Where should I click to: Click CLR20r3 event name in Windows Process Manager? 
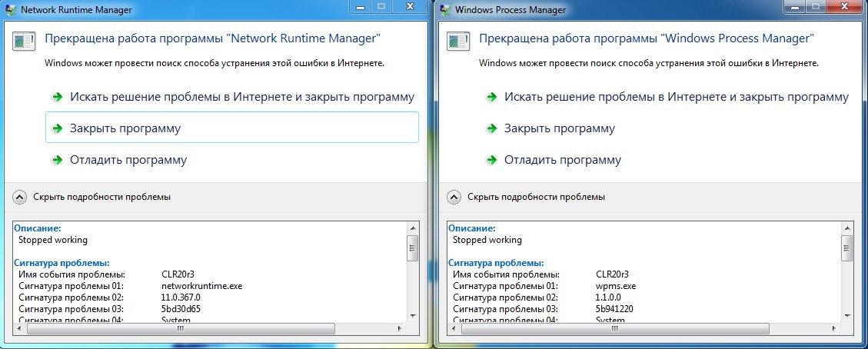point(612,274)
